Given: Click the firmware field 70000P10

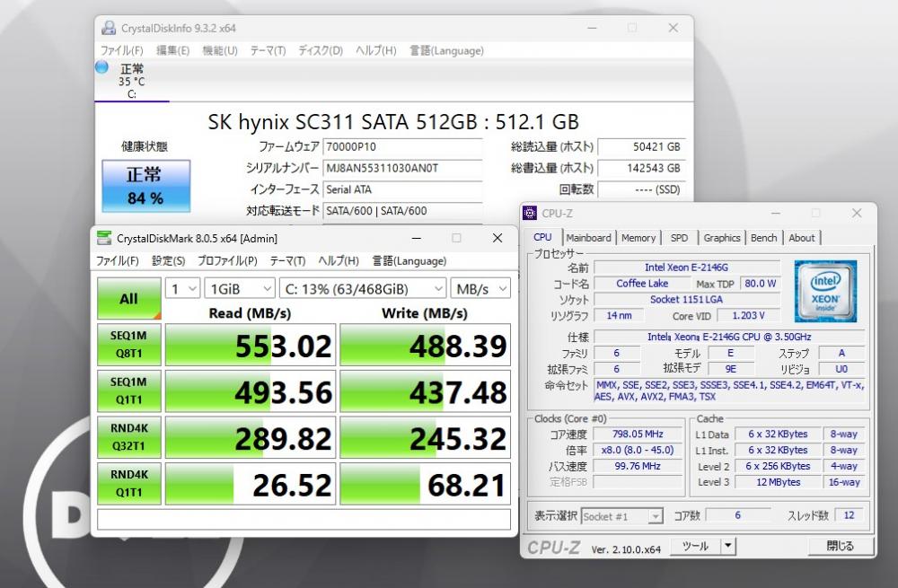Looking at the screenshot, I should point(402,146).
